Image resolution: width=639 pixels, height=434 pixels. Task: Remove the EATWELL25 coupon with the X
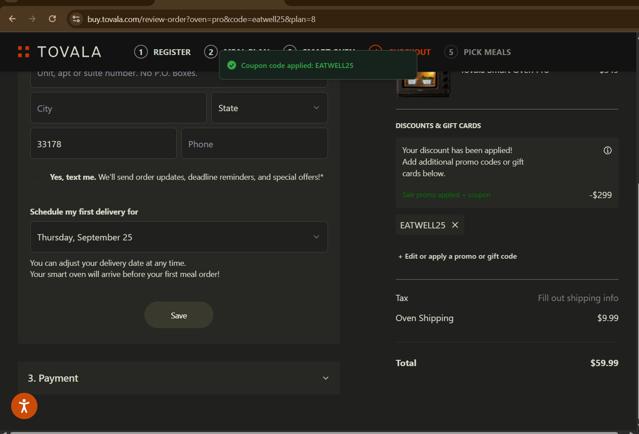tap(455, 225)
